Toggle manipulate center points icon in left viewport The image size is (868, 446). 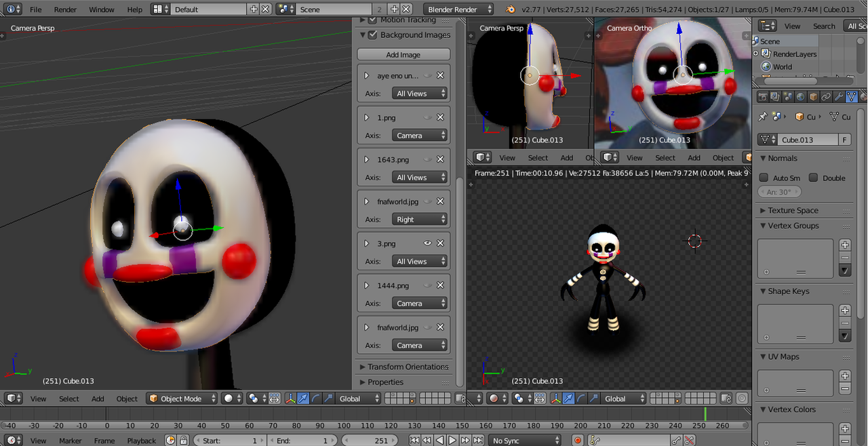click(x=275, y=399)
